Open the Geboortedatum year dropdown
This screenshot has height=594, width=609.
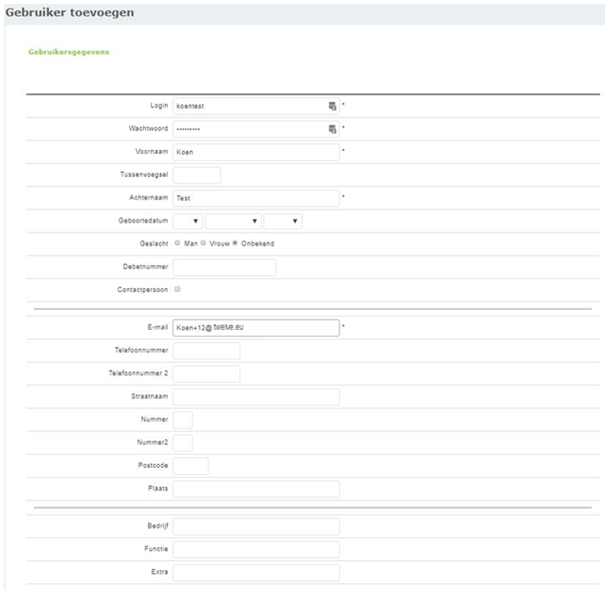coord(283,221)
